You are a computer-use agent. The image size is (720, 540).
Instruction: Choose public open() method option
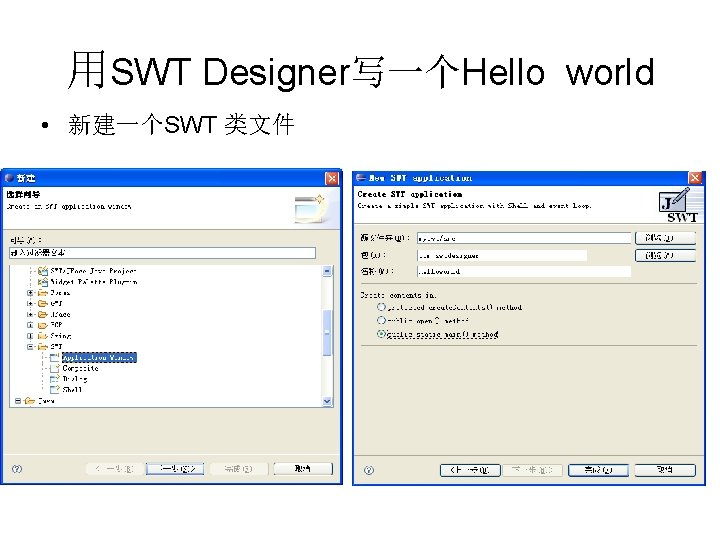click(x=381, y=320)
